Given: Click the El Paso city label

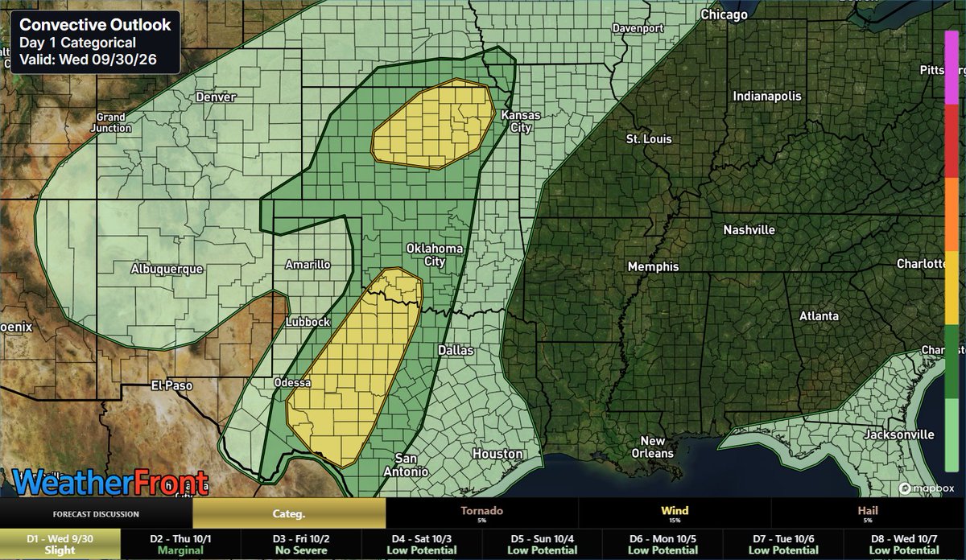Looking at the screenshot, I should [x=173, y=385].
